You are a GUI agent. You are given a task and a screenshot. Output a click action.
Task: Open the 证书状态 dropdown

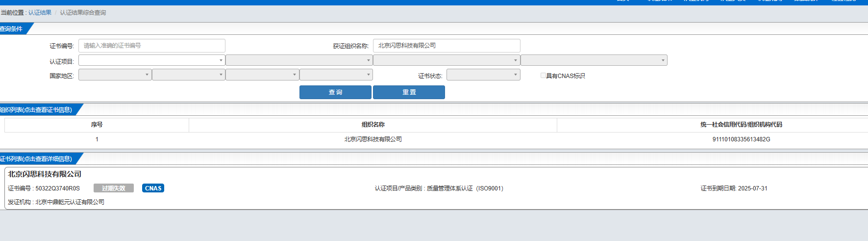[483, 75]
